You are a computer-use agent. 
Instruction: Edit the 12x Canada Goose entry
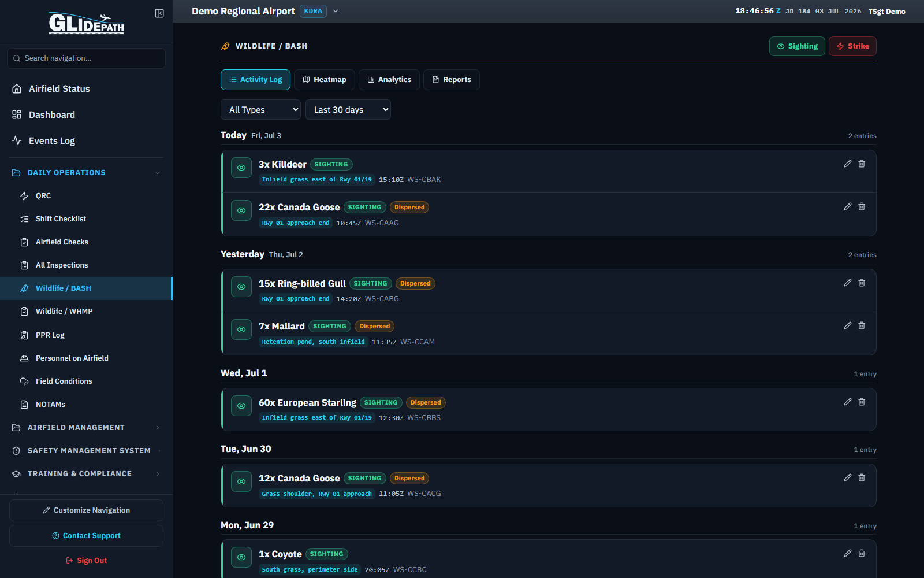(x=848, y=477)
